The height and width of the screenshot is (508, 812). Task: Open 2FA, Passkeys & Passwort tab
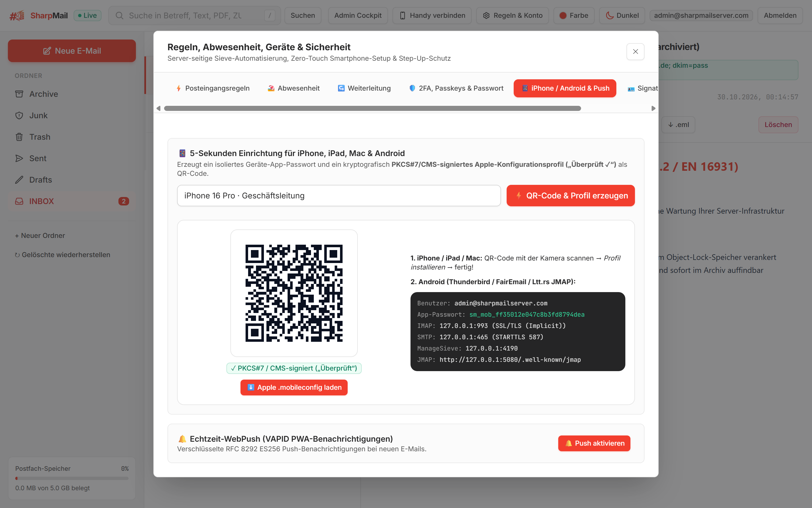click(x=456, y=88)
